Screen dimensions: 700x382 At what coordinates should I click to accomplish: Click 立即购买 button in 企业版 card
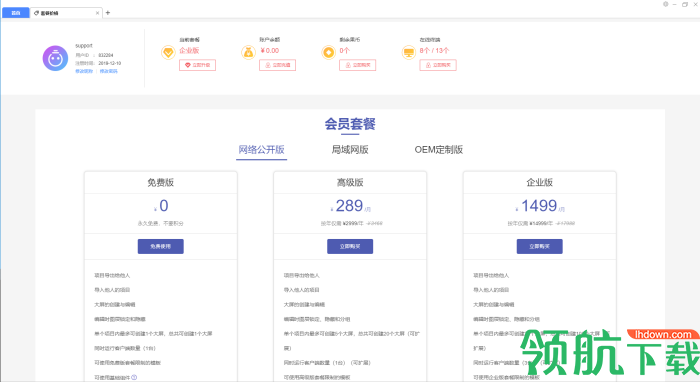point(540,246)
